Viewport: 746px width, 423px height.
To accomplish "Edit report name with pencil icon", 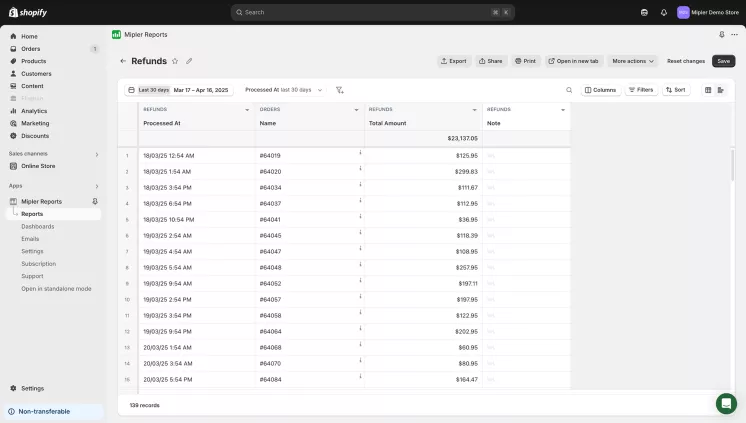I will (x=189, y=61).
